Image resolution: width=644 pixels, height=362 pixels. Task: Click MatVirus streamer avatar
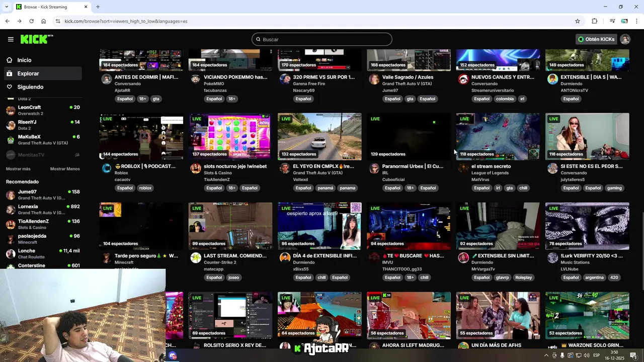pyautogui.click(x=463, y=168)
